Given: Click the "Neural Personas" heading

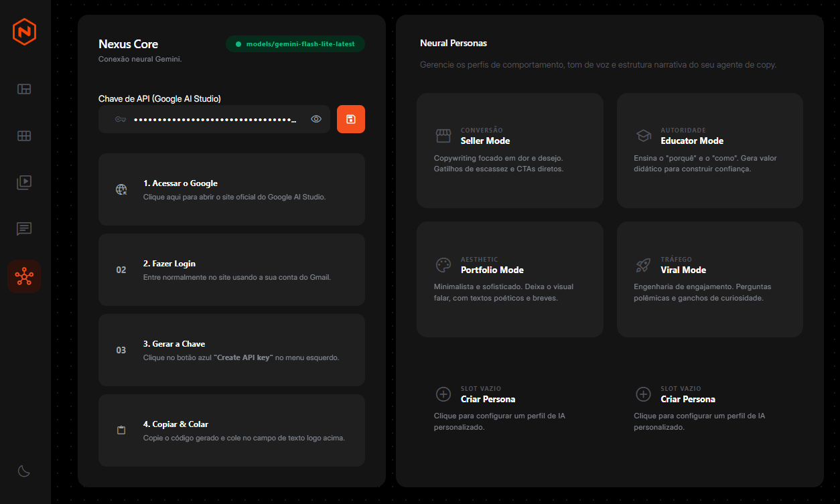Looking at the screenshot, I should tap(453, 43).
